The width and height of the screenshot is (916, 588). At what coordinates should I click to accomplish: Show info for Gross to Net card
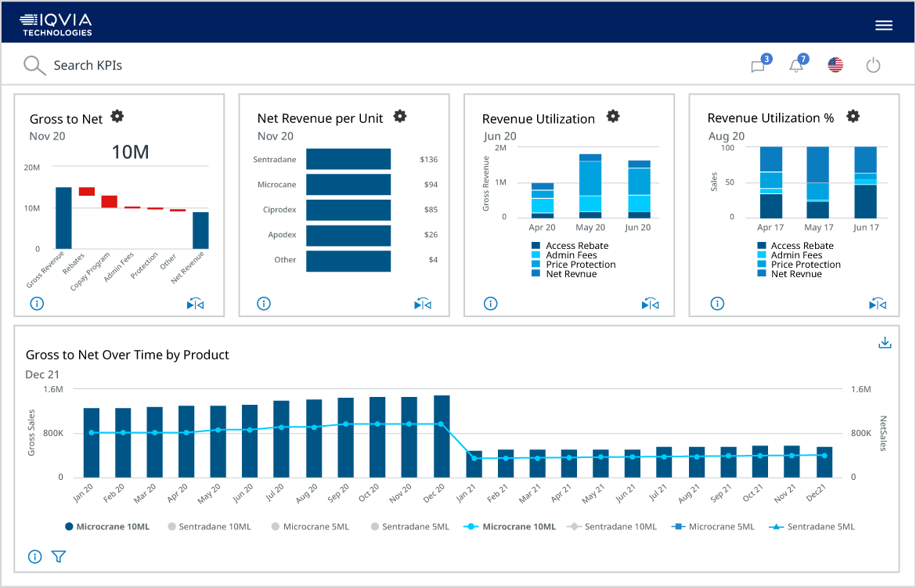pyautogui.click(x=37, y=303)
